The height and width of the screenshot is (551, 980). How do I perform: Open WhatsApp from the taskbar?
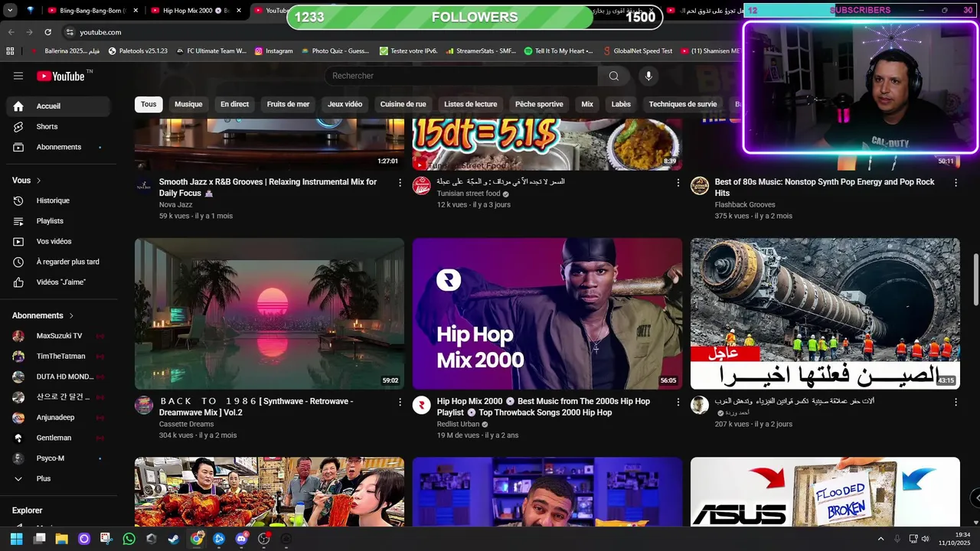(x=129, y=539)
